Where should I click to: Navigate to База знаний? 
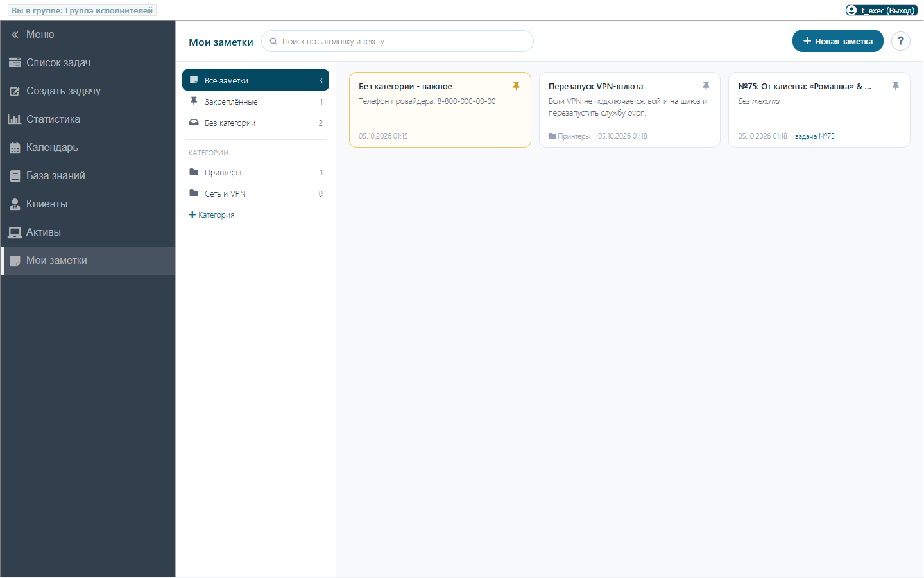pos(88,176)
